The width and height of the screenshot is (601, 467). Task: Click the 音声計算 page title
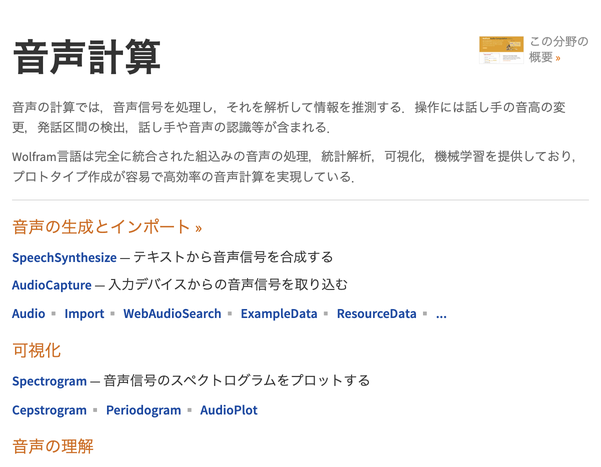[86, 57]
